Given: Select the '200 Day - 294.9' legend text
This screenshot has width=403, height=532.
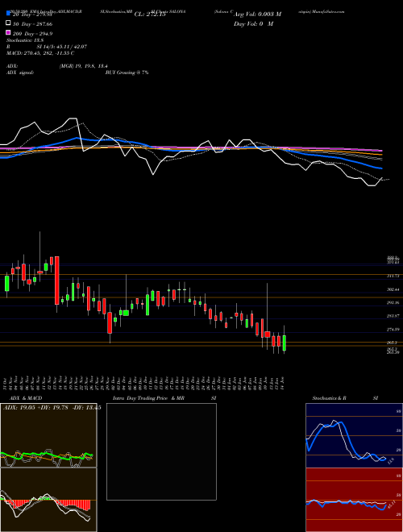Looking at the screenshot, I should pos(33,34).
